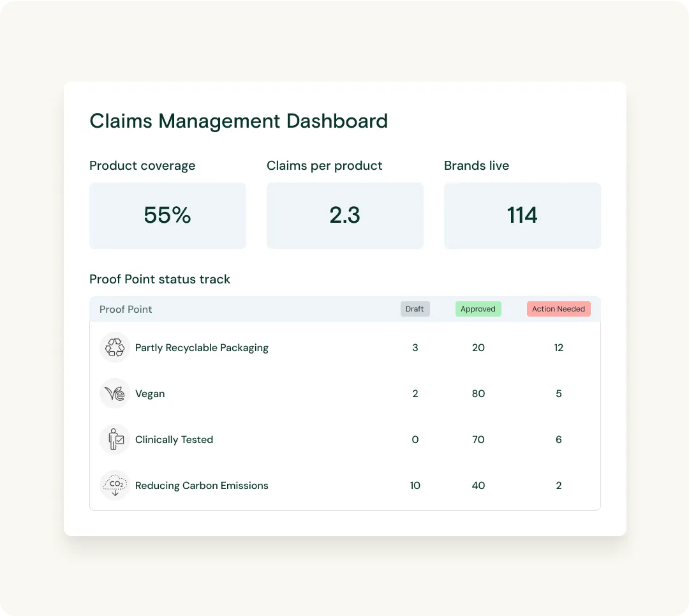Click the Claims Management Dashboard title

pos(239,121)
